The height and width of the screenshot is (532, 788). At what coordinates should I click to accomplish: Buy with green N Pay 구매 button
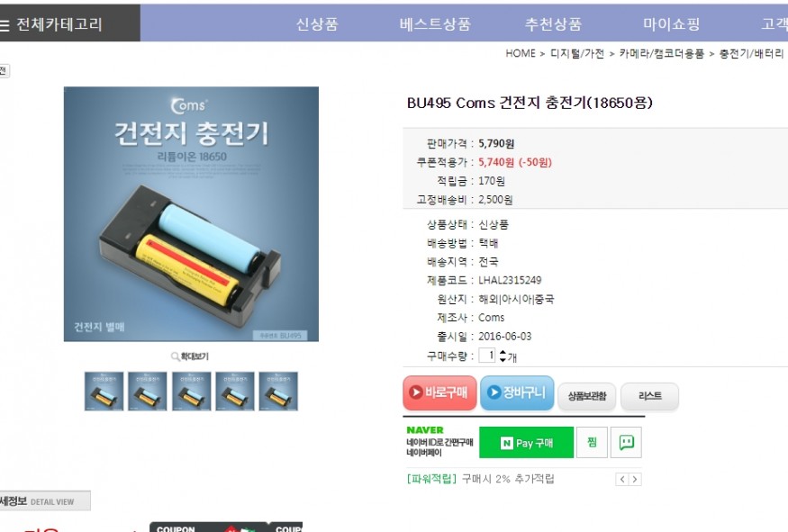click(526, 443)
